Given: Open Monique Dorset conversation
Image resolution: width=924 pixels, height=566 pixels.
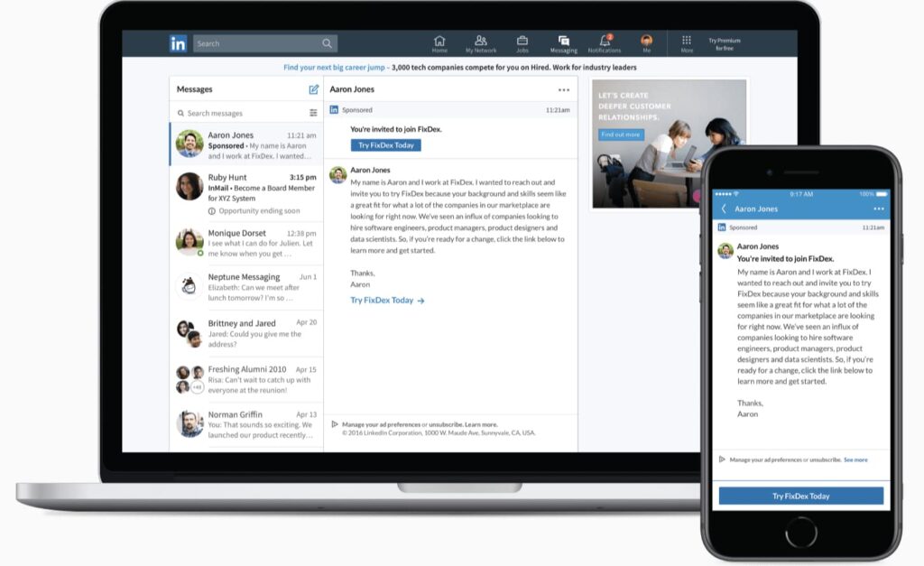Looking at the screenshot, I should (246, 243).
